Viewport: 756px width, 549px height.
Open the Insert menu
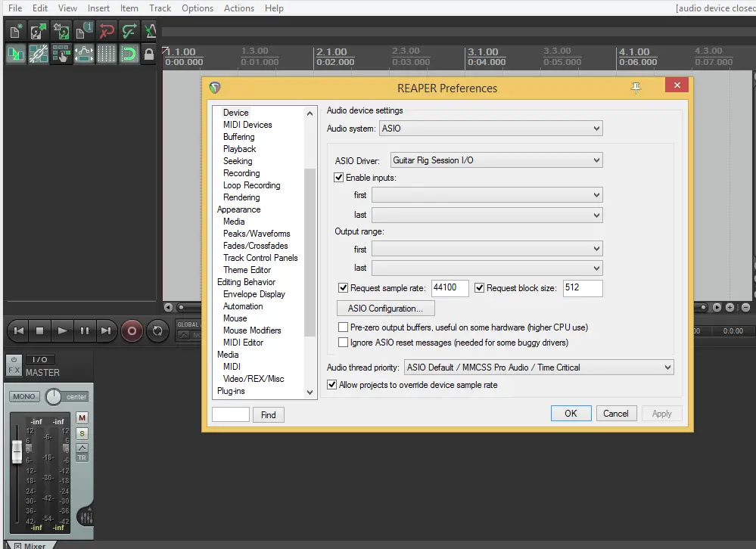(x=98, y=8)
